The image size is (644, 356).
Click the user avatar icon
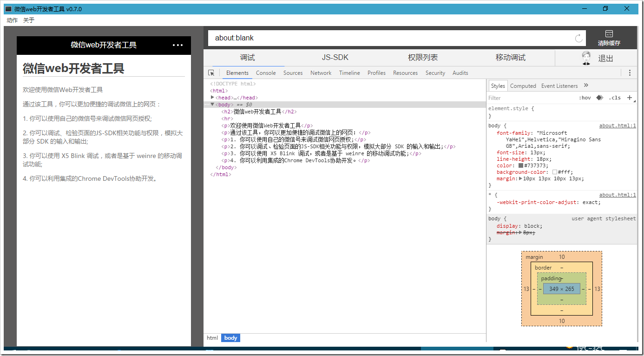click(x=586, y=58)
